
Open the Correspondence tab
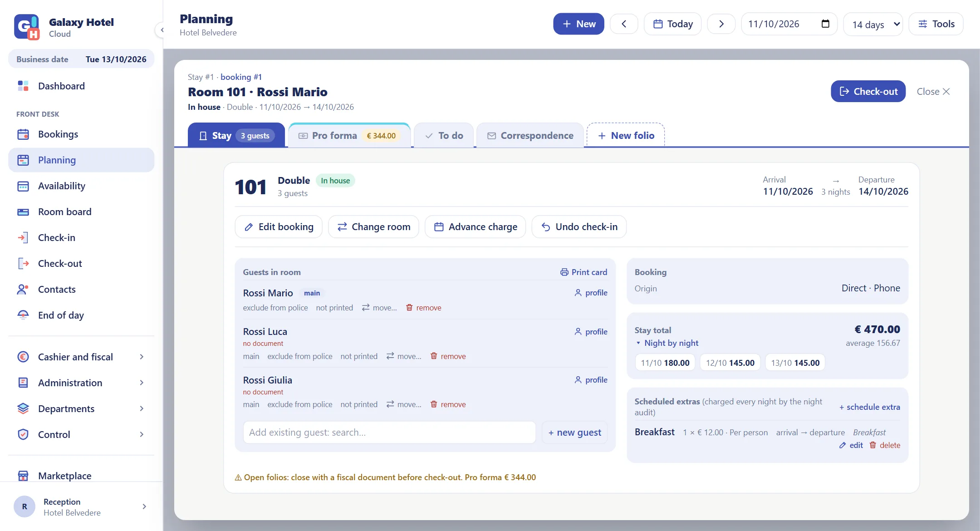click(x=530, y=136)
